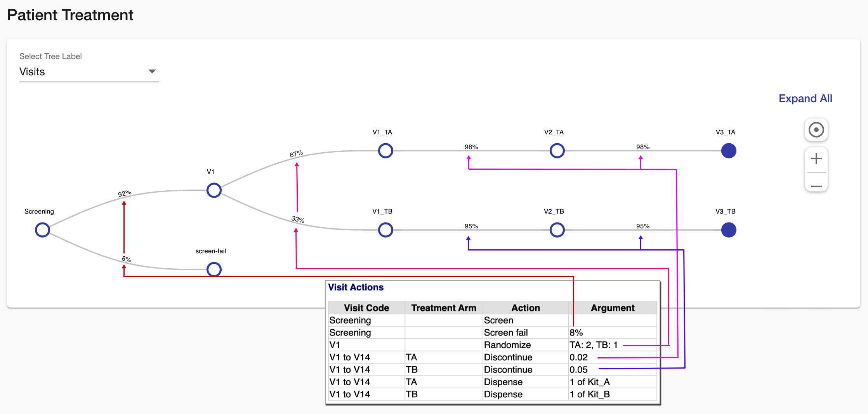Click the 95% label between V1_TB and V2_TB

click(471, 226)
